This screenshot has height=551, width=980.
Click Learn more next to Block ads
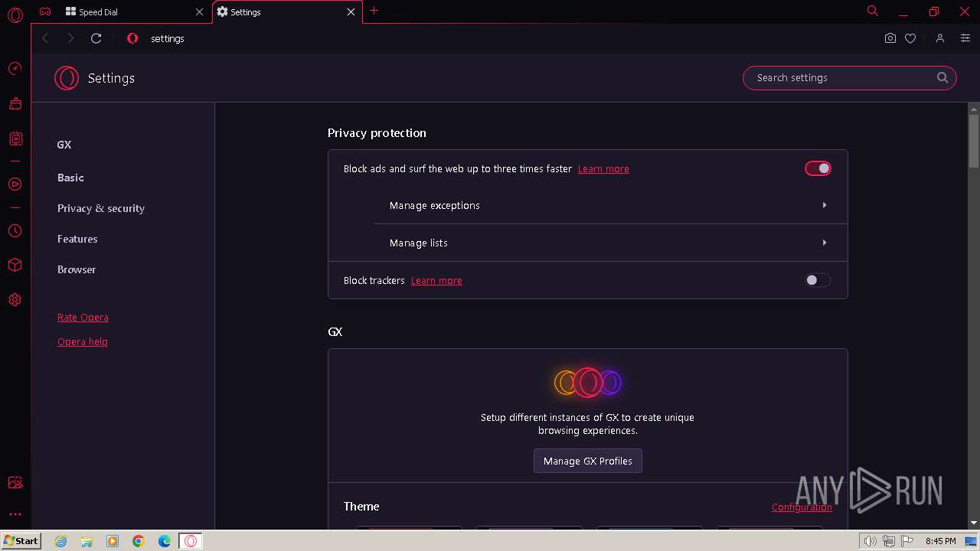[x=603, y=168]
